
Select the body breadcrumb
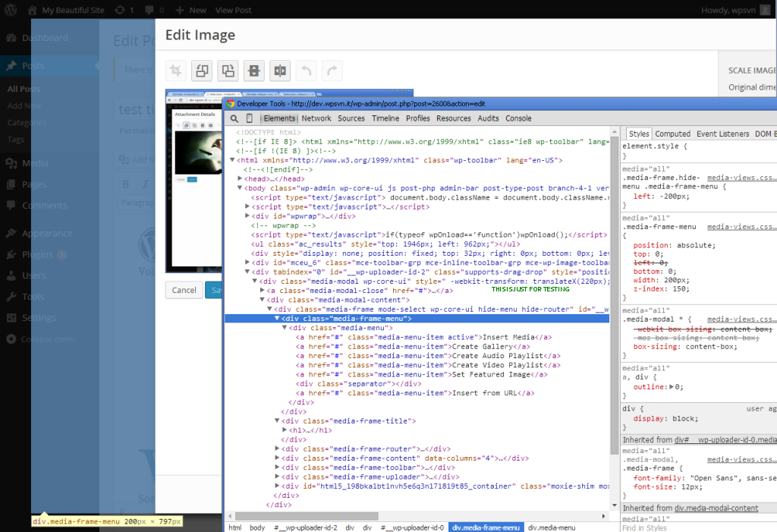[x=257, y=527]
